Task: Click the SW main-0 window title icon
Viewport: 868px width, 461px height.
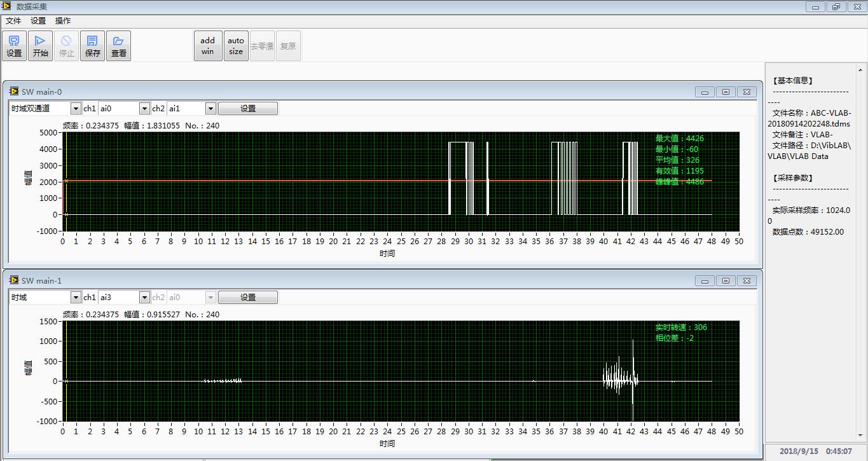Action: pyautogui.click(x=14, y=92)
